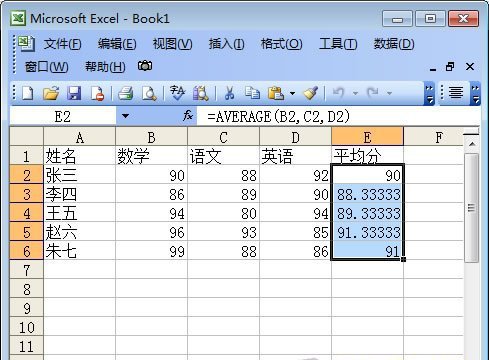Open the 帮助(H) menu
Viewport: 489px width, 360px height.
tap(105, 67)
